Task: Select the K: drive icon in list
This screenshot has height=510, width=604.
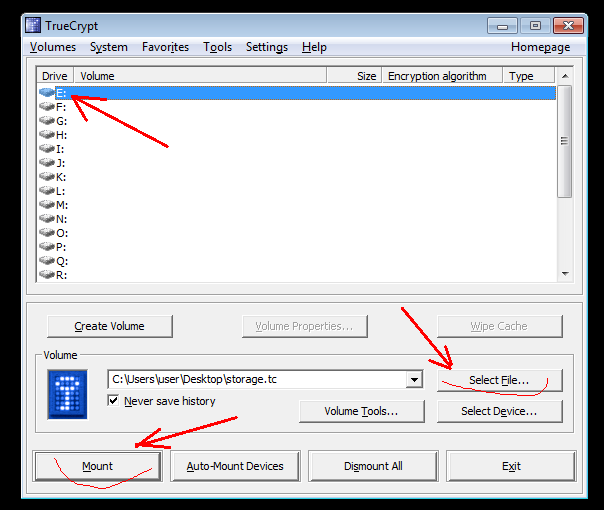Action: click(46, 177)
